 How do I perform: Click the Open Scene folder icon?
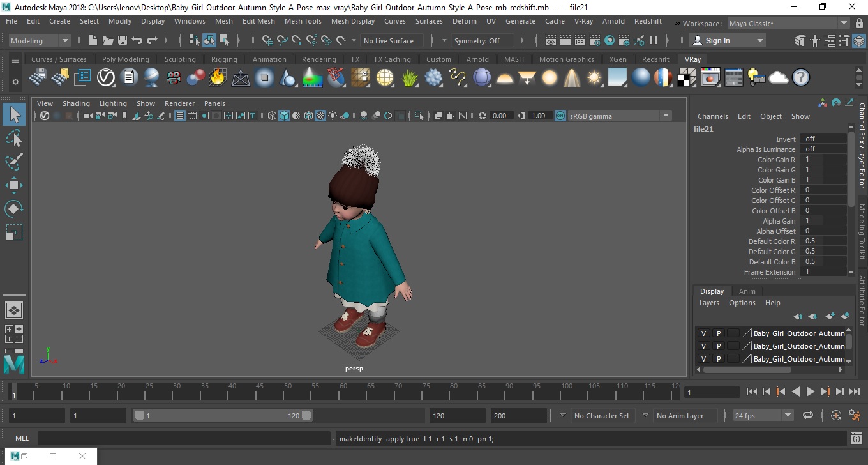[108, 40]
